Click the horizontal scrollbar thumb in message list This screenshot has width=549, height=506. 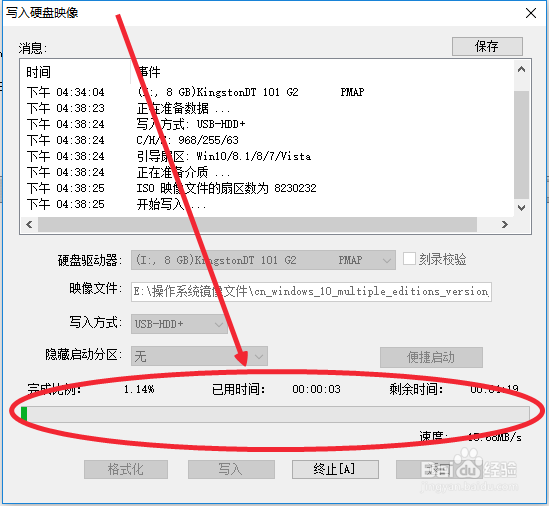coord(257,224)
